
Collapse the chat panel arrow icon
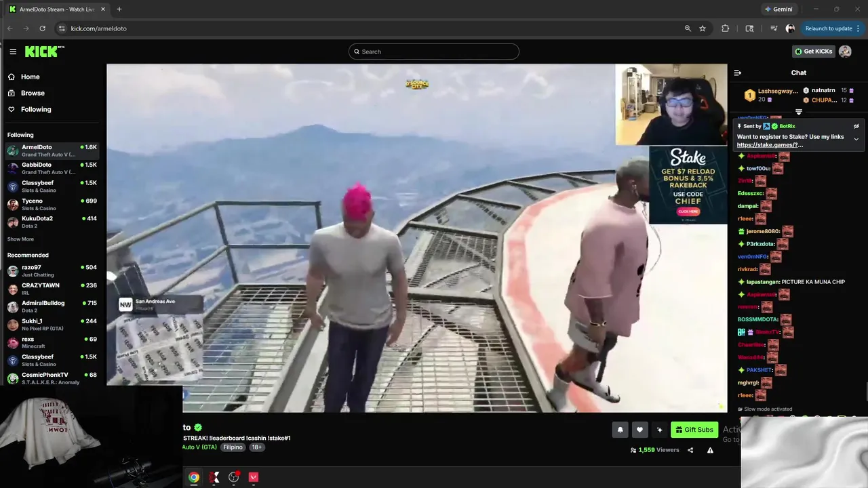(738, 73)
